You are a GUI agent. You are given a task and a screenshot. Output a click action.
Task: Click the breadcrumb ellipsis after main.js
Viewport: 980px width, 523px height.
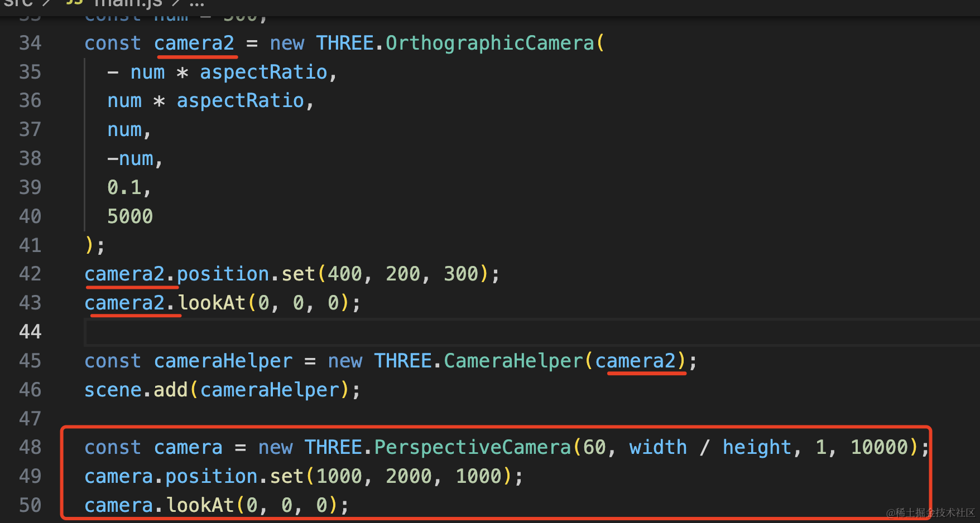tap(196, 3)
